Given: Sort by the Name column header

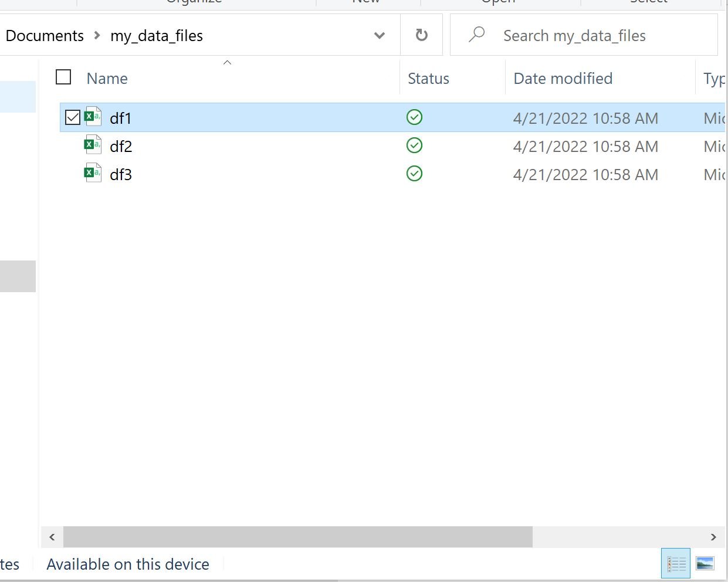Looking at the screenshot, I should click(107, 79).
